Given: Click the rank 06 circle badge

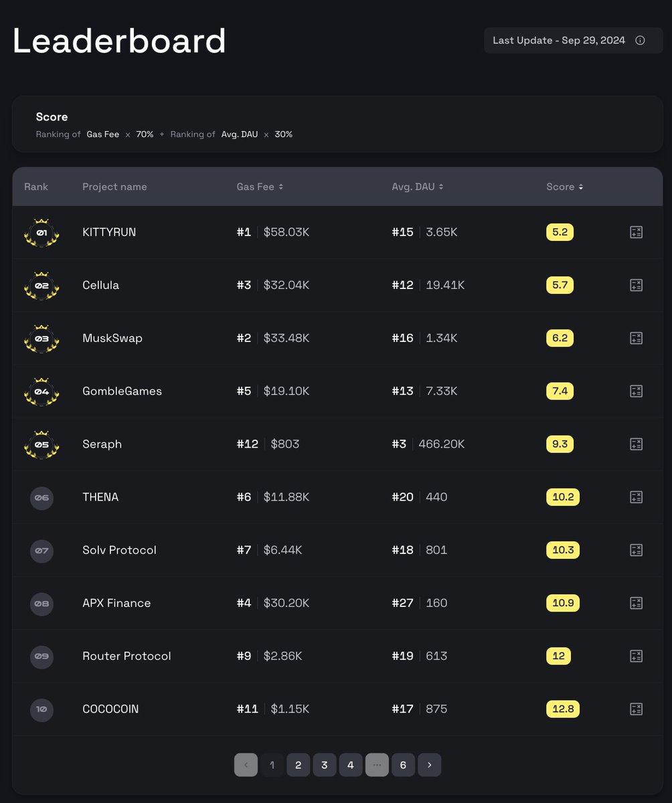Looking at the screenshot, I should 41,497.
